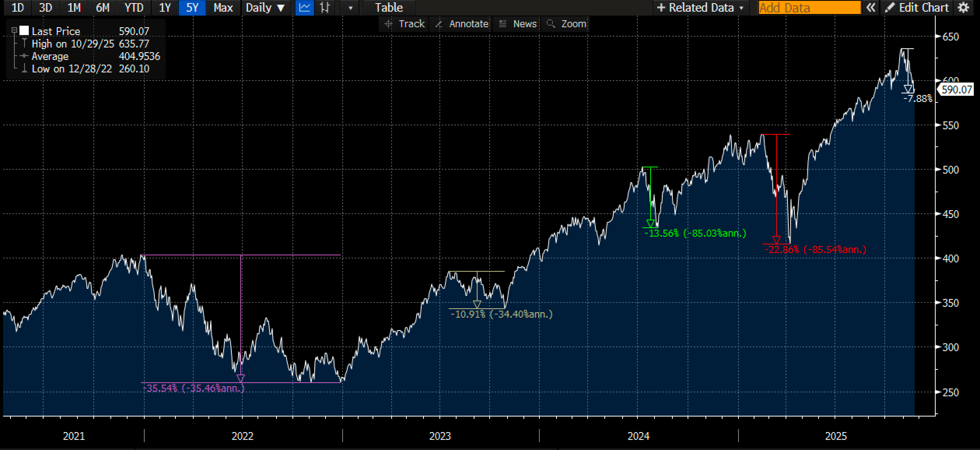The width and height of the screenshot is (980, 450).
Task: Click the white Last Price color swatch
Action: [24, 30]
